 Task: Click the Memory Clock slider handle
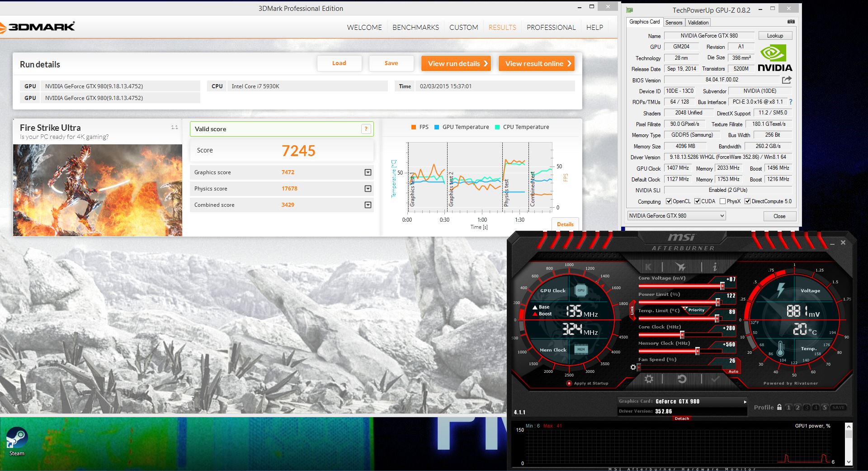[698, 351]
